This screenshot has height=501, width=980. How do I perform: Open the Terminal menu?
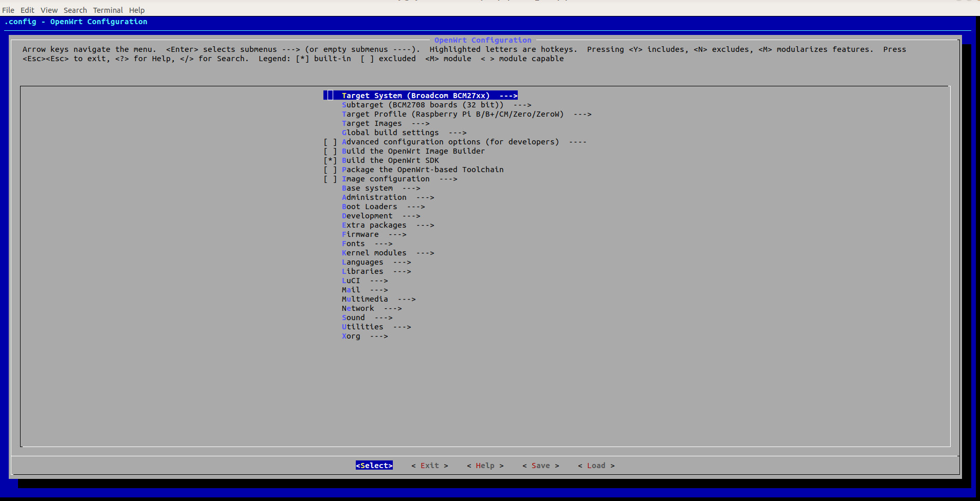(x=108, y=10)
